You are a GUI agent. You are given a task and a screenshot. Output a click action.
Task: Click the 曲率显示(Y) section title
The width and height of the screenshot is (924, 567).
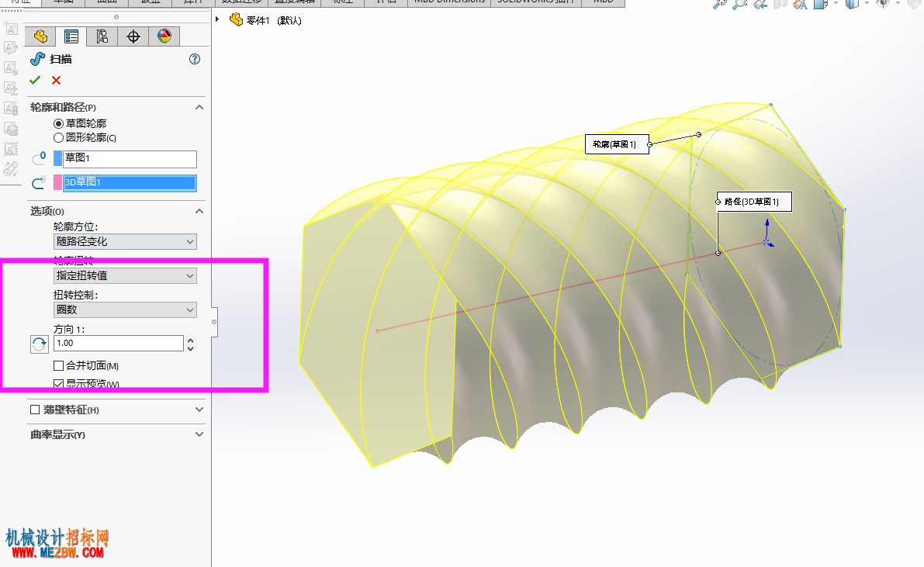click(57, 435)
